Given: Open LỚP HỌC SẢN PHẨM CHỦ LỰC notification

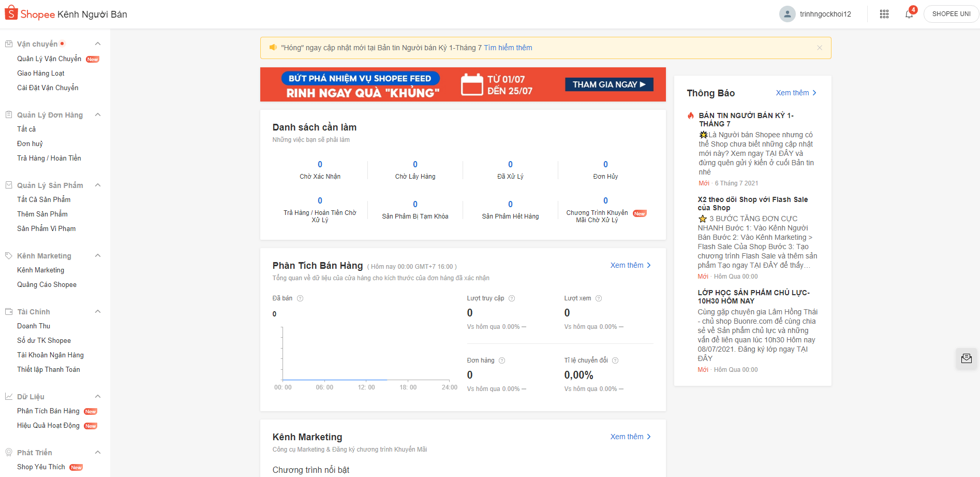Looking at the screenshot, I should (754, 297).
